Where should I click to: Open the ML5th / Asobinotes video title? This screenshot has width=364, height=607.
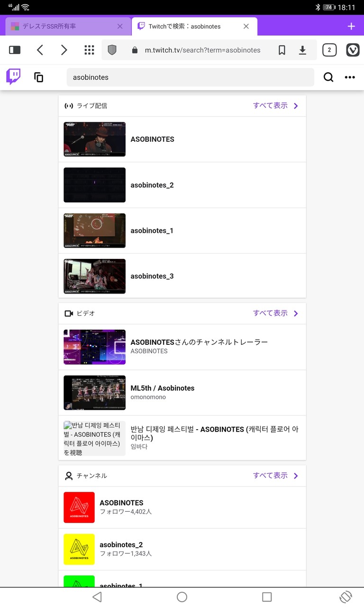tap(163, 388)
